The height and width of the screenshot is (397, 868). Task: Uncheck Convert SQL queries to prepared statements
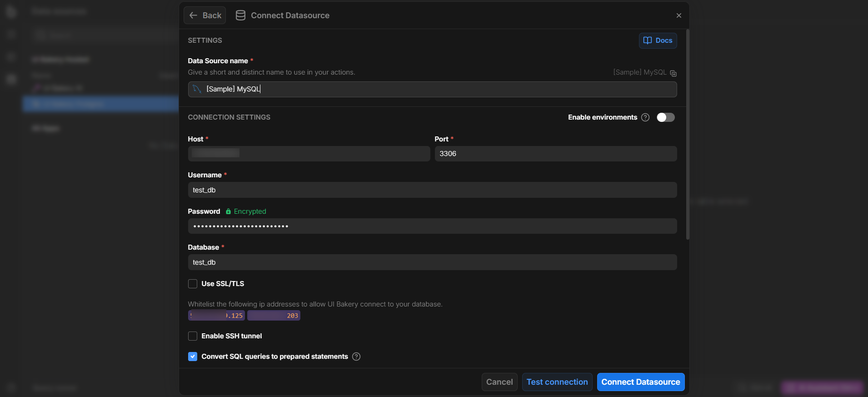[193, 357]
